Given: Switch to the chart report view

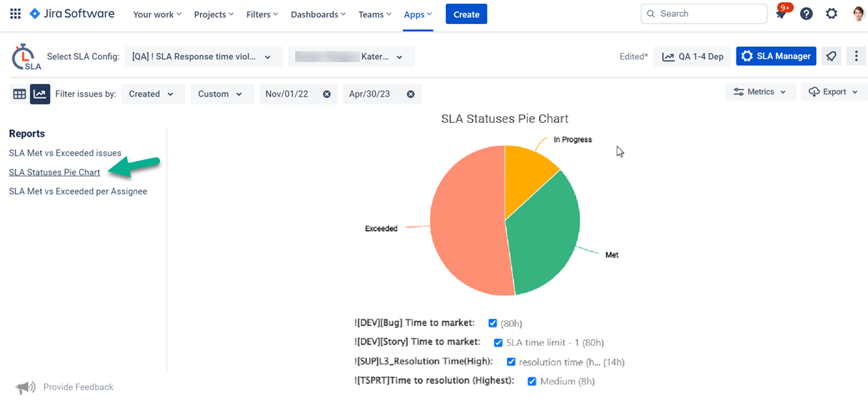Looking at the screenshot, I should click(x=40, y=94).
